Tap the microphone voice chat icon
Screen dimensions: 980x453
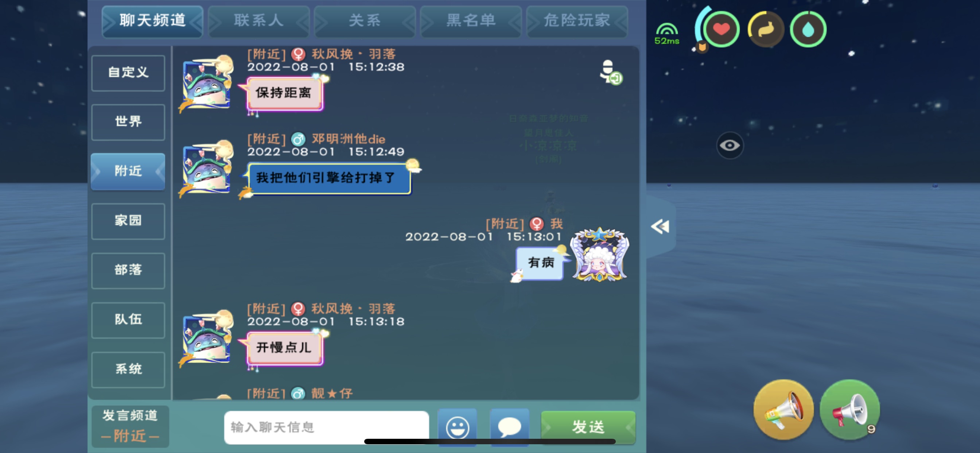[611, 72]
